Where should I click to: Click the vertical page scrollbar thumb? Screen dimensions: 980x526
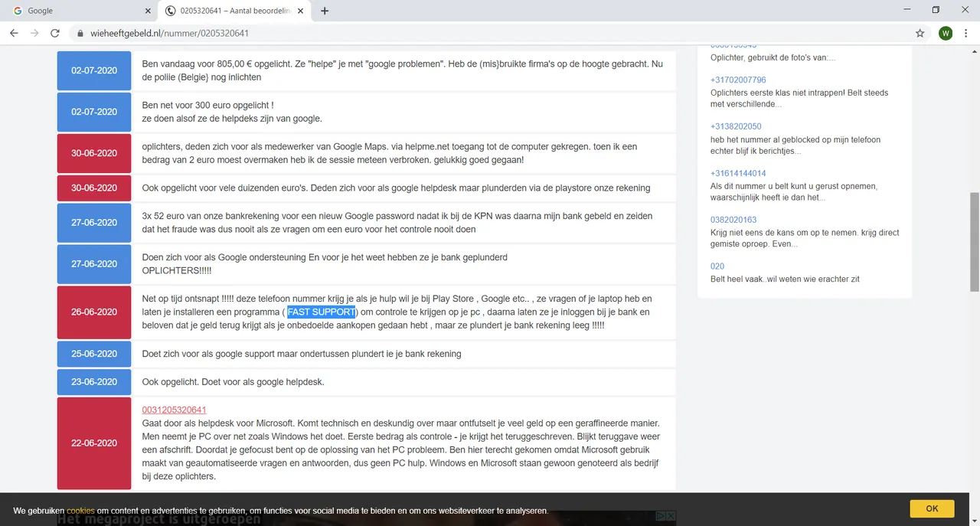click(974, 242)
